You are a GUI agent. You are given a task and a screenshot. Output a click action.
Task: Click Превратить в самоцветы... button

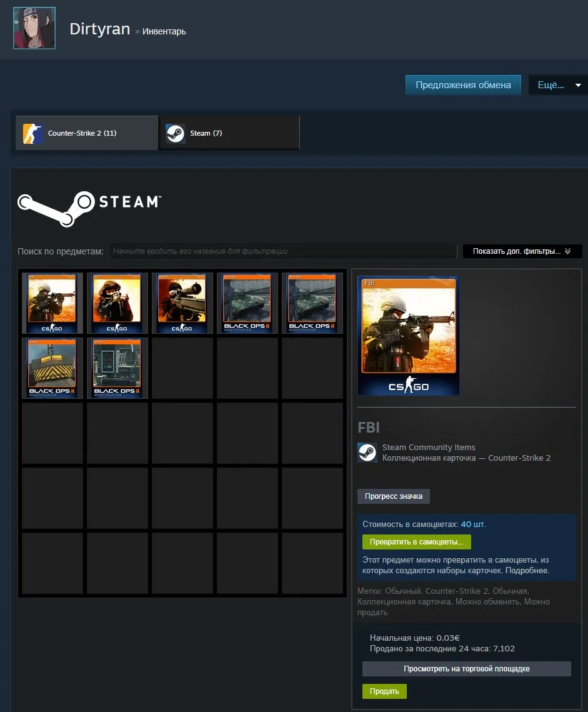416,542
